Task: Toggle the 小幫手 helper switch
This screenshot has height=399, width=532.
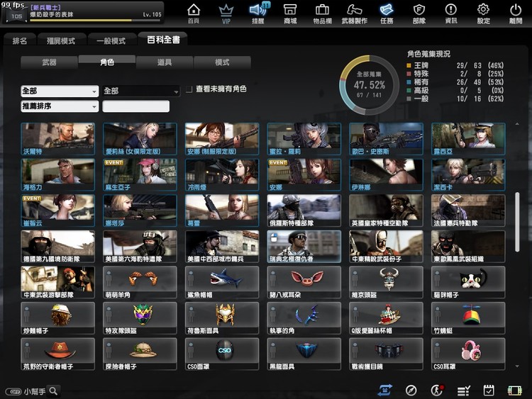Action: click(x=13, y=391)
